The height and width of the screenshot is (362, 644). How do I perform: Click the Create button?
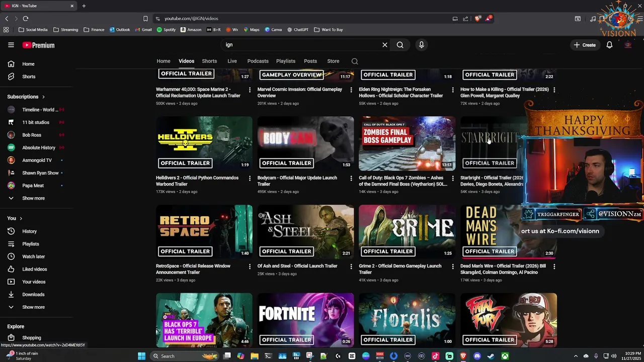585,45
